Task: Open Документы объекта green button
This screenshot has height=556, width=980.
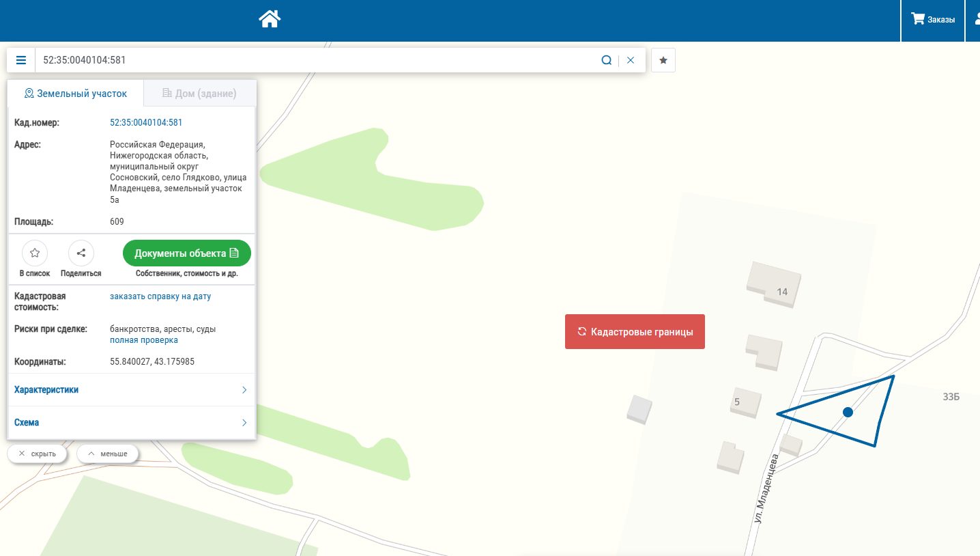Action: [x=187, y=253]
